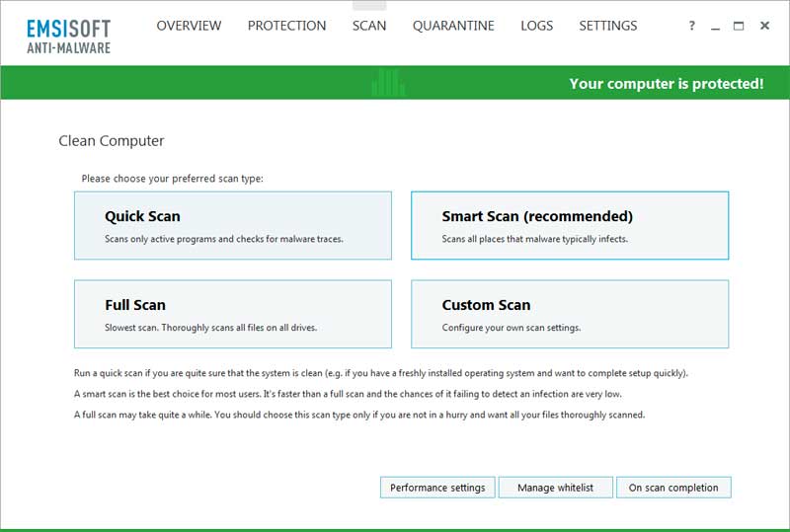Open the Settings tab
This screenshot has height=532, width=790.
click(x=608, y=26)
